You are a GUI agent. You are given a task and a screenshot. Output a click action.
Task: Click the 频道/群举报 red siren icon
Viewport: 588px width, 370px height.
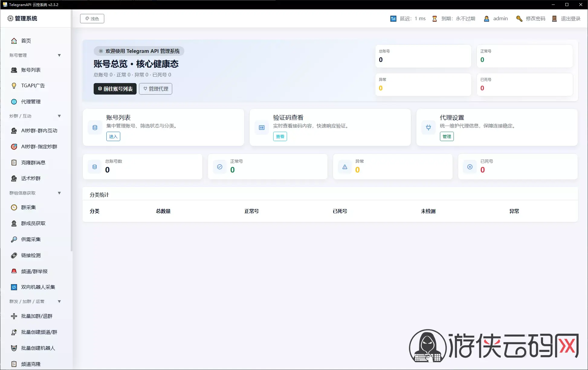pyautogui.click(x=14, y=271)
